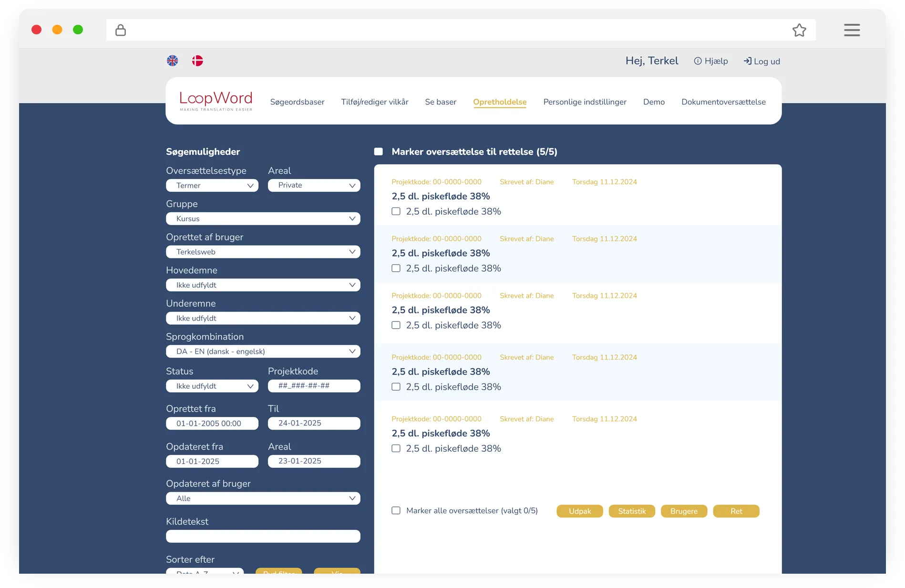Click the Kildetekst text field
This screenshot has height=588, width=905.
[263, 536]
